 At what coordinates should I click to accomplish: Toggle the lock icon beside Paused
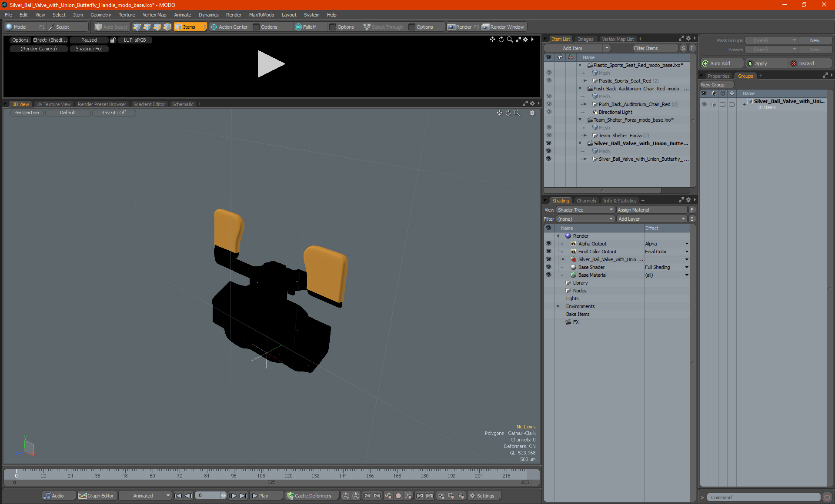tap(113, 40)
